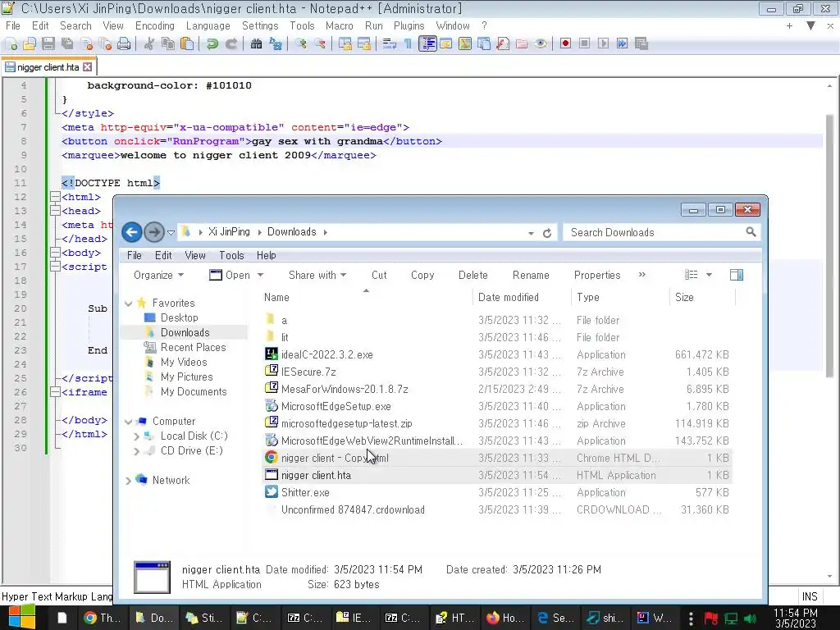Click the Refresh icon in address bar
Image resolution: width=840 pixels, height=630 pixels.
pyautogui.click(x=547, y=233)
